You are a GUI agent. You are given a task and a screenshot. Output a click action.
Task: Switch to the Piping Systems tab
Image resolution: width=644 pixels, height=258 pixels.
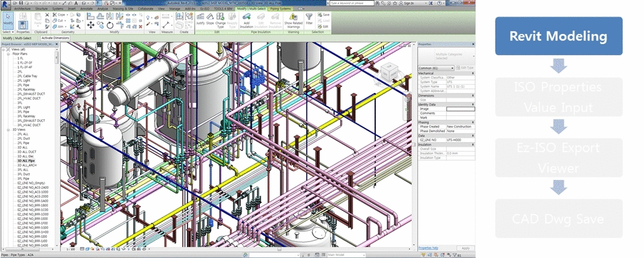coord(280,9)
